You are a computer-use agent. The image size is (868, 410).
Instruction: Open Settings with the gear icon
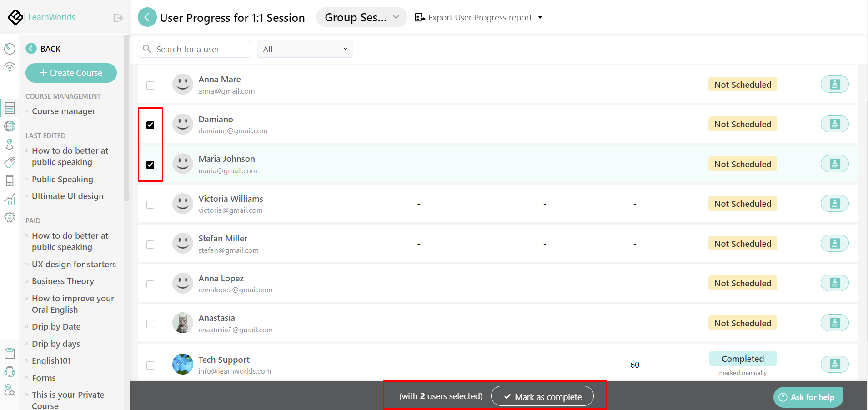tap(10, 217)
